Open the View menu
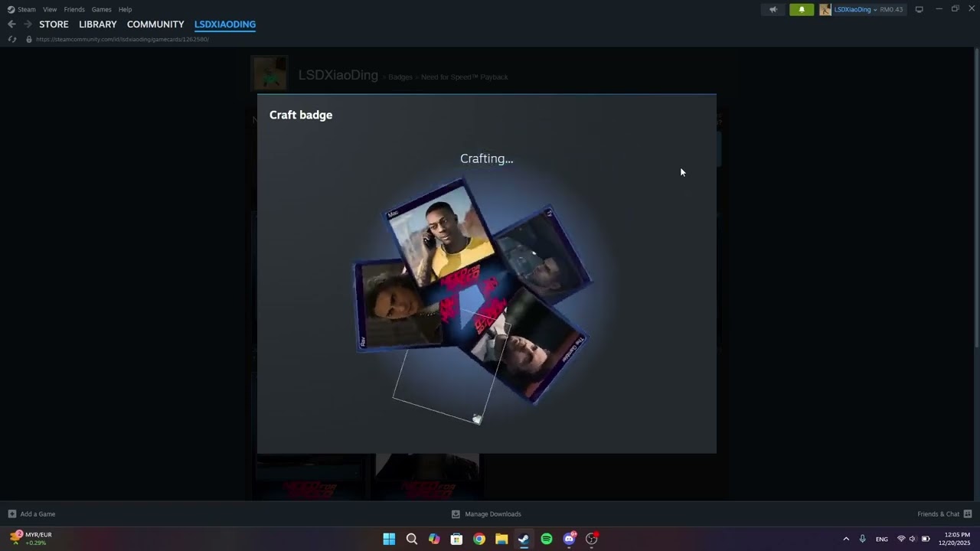 tap(50, 9)
